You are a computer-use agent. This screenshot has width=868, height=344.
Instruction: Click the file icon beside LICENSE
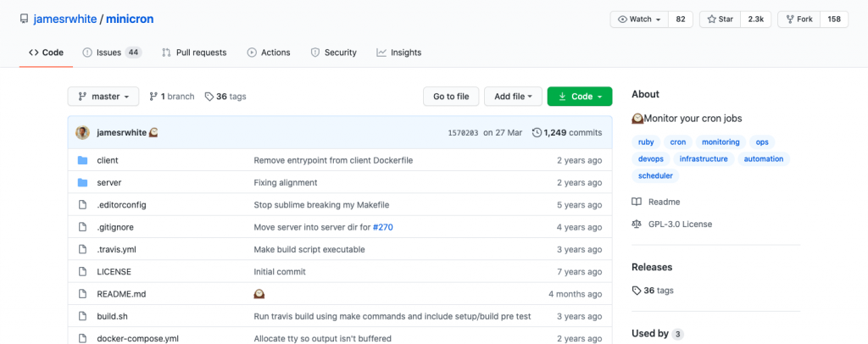point(82,271)
